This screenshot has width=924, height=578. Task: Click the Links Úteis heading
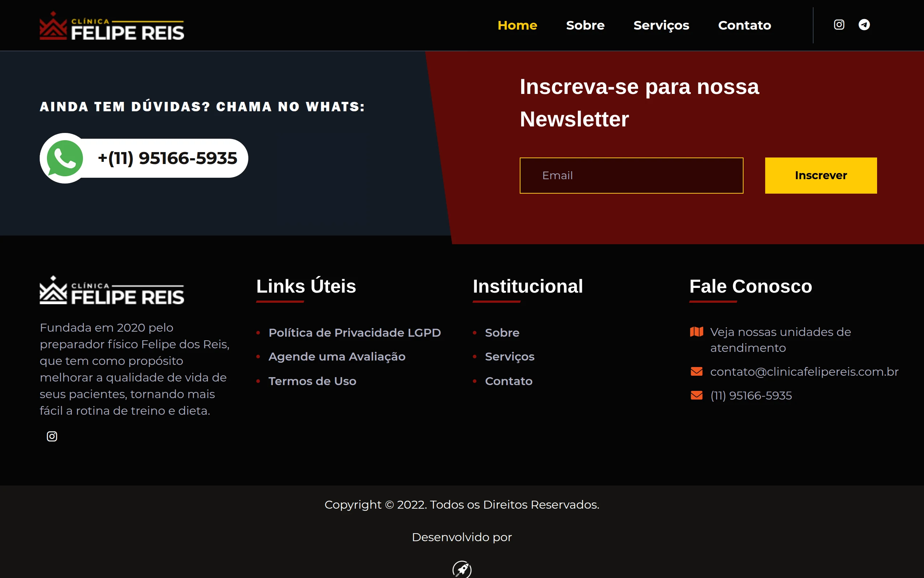click(x=306, y=286)
